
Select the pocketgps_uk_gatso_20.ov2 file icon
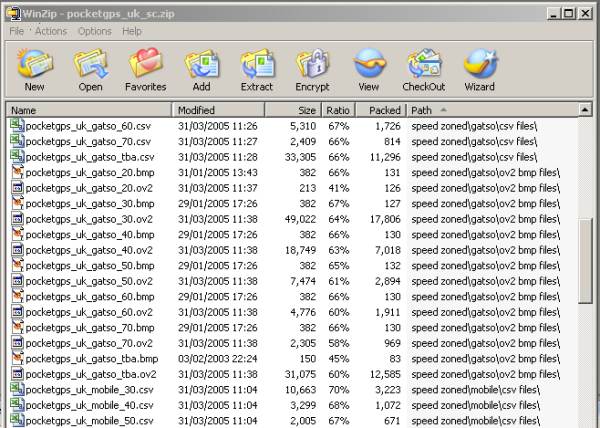point(17,188)
